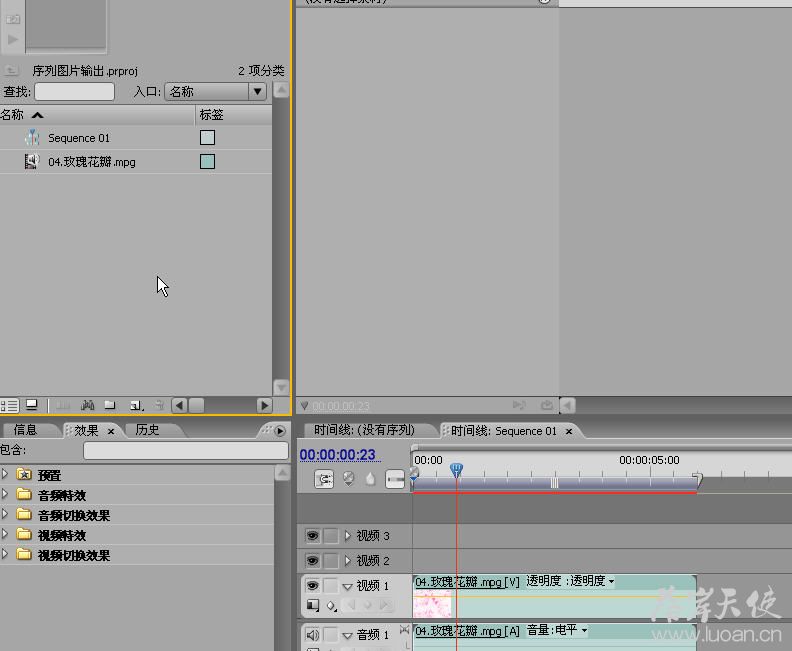Click Set Display Style icon on Video 1
This screenshot has height=651, width=792.
click(313, 605)
